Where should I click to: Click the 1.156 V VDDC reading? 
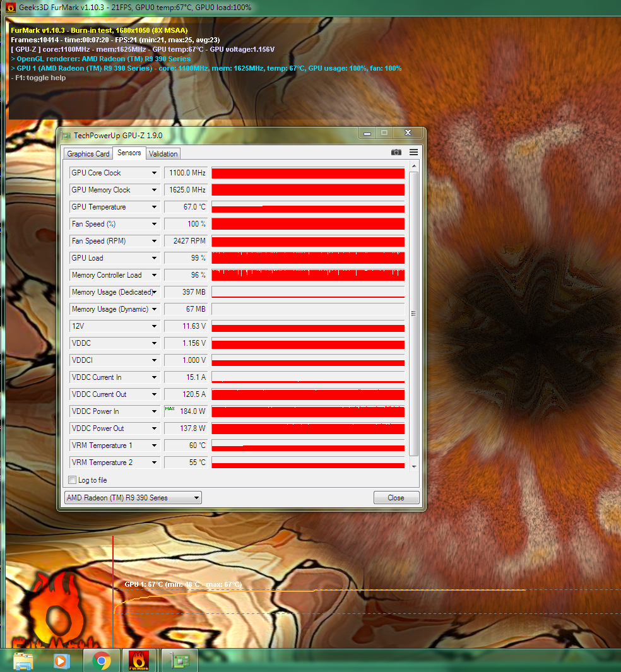point(186,343)
